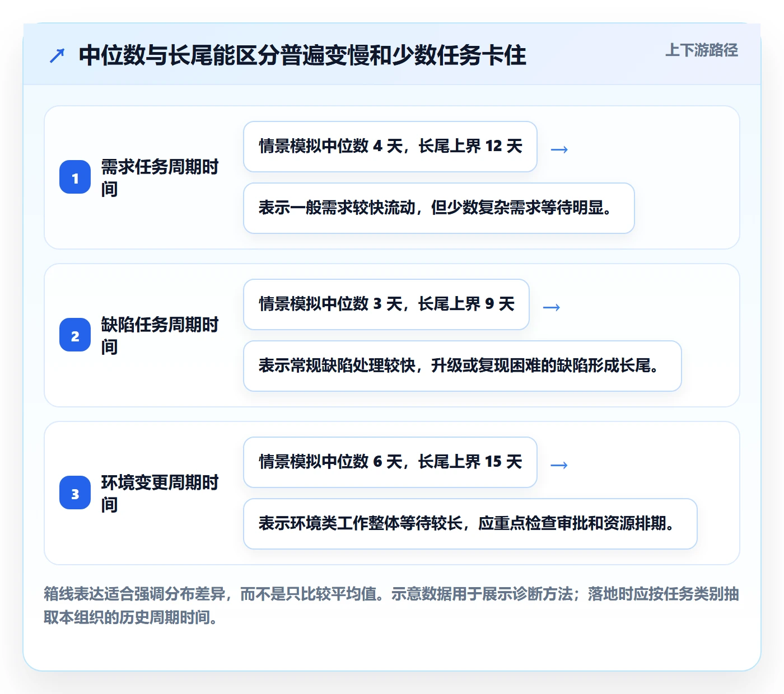The width and height of the screenshot is (784, 694).
Task: Select the 缺陷任务周期时间 row label
Action: 160,335
